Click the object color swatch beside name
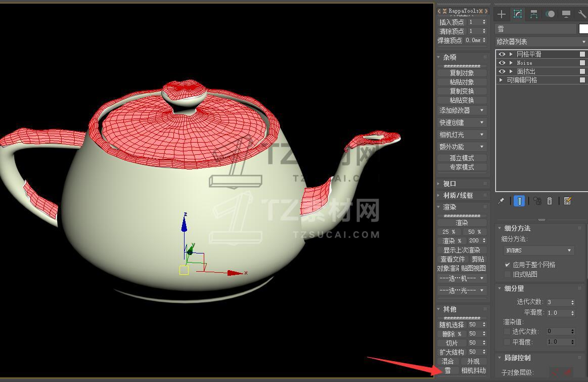This screenshot has width=588, height=382. point(583,29)
